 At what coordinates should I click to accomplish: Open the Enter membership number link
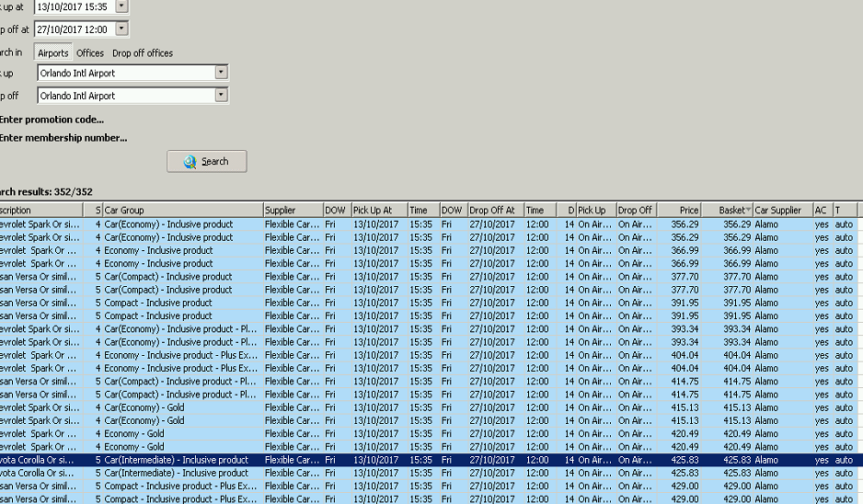point(63,139)
